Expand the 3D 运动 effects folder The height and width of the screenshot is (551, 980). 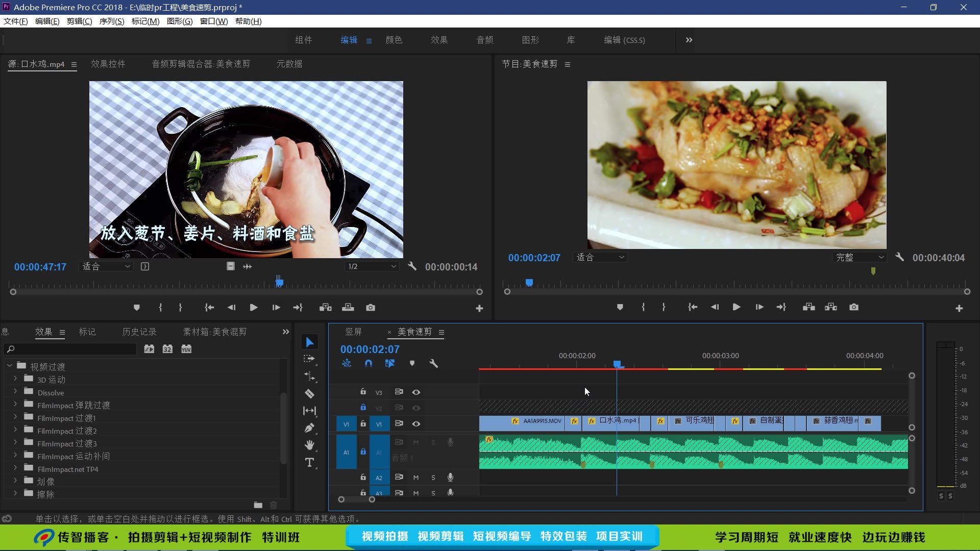click(15, 379)
